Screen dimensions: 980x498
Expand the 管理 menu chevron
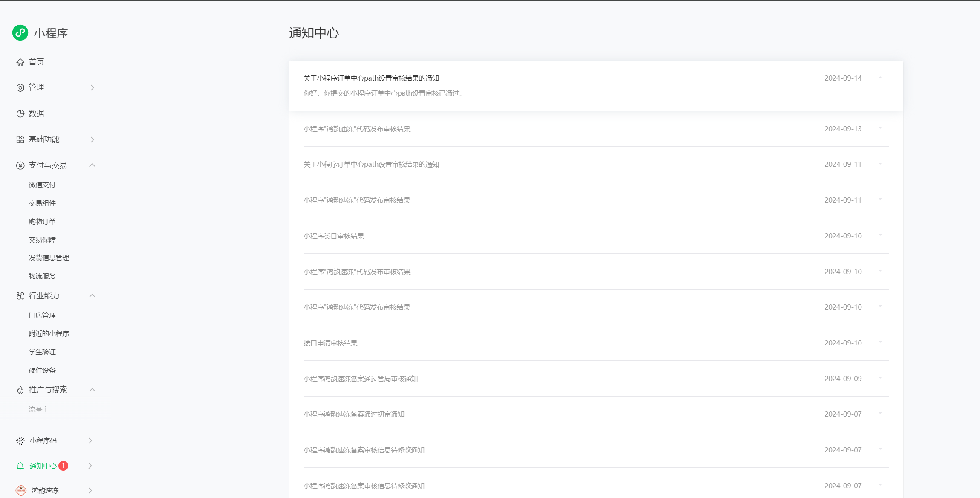(92, 88)
